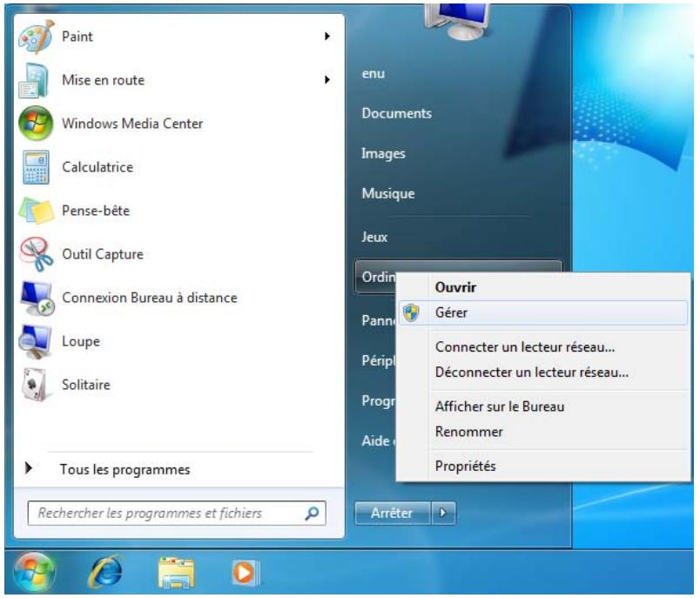Open the Calculatrice calculator icon
The height and width of the screenshot is (598, 700).
pos(36,167)
